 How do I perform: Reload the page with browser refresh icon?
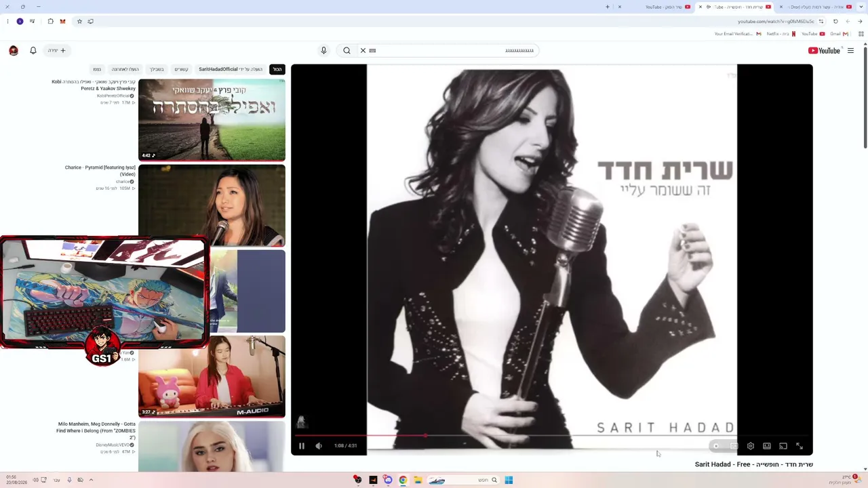tap(835, 21)
